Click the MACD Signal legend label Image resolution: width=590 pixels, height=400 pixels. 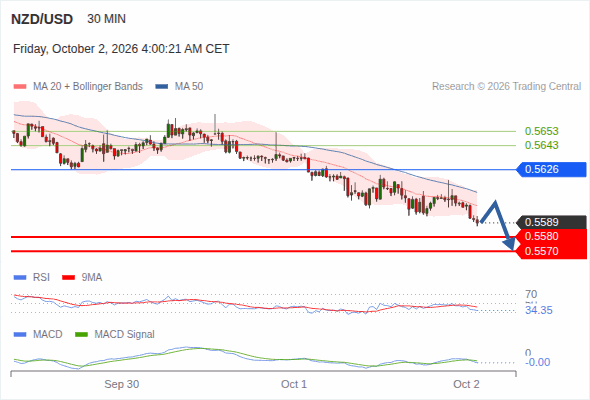pyautogui.click(x=124, y=335)
